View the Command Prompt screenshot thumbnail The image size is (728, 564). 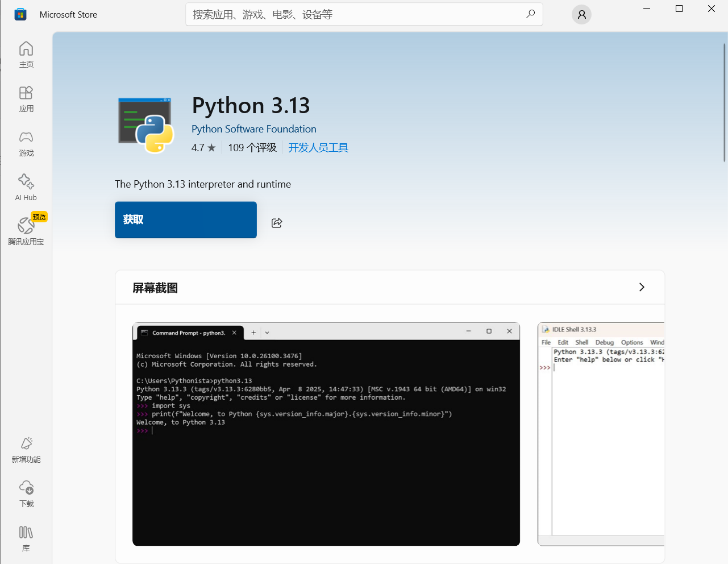click(326, 434)
